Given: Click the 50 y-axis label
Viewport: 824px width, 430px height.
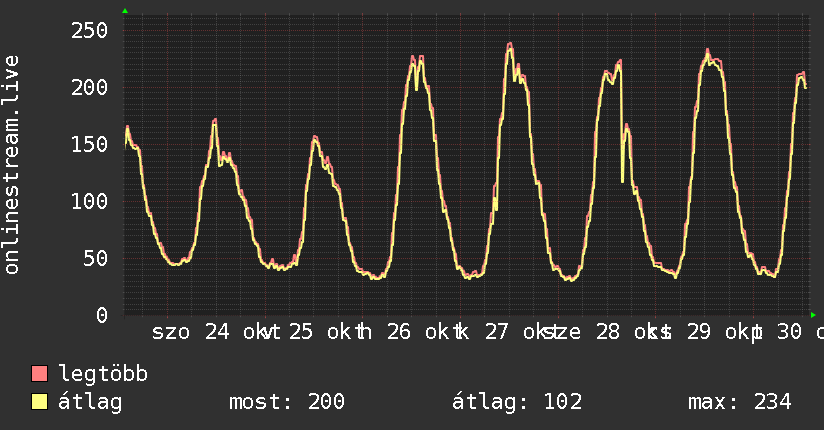Looking at the screenshot, I should (96, 258).
